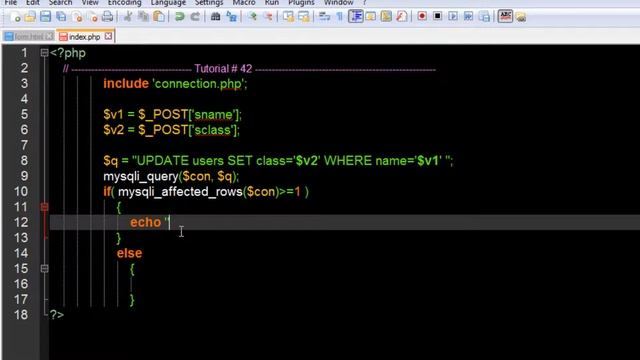
Task: Open the View menu
Action: 90,2
